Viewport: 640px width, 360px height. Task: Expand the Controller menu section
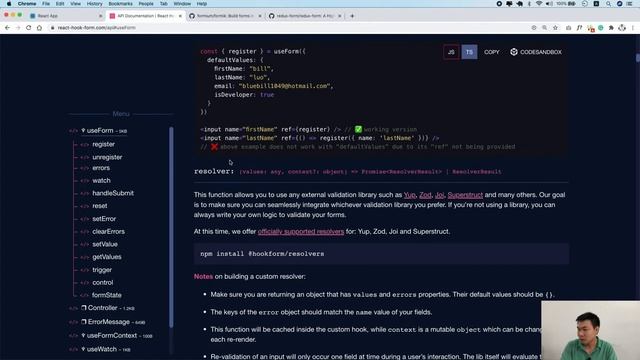(107, 308)
